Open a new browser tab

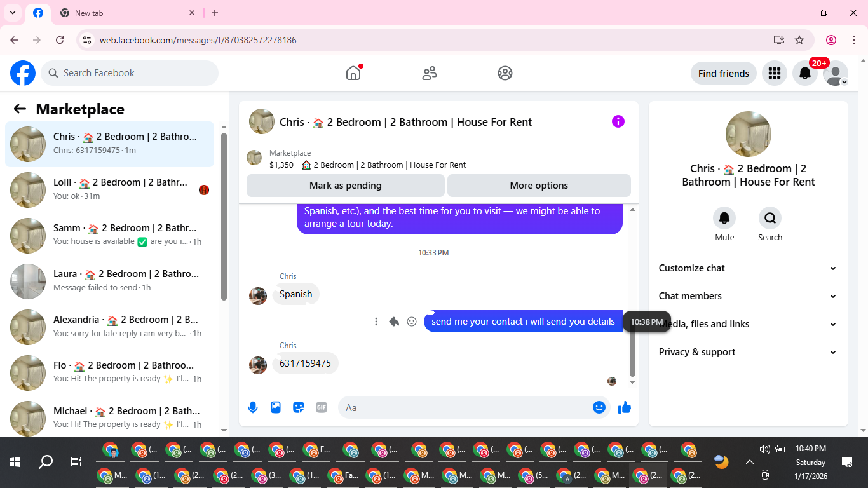215,13
